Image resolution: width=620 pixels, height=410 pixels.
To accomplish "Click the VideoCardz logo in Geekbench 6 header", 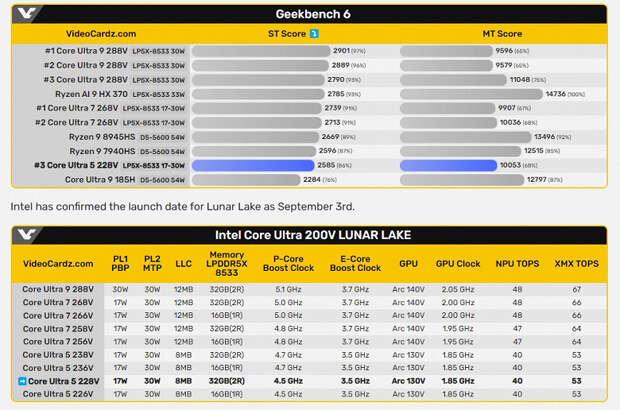I will pos(26,14).
